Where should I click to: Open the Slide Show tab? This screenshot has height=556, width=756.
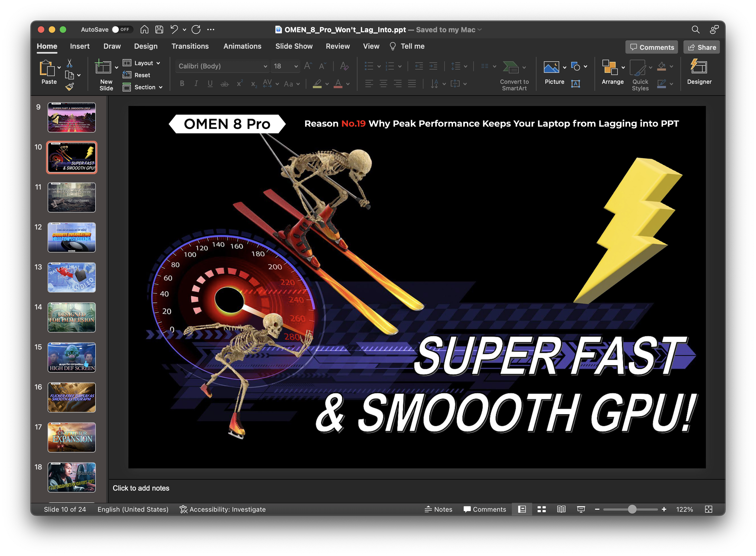point(294,46)
